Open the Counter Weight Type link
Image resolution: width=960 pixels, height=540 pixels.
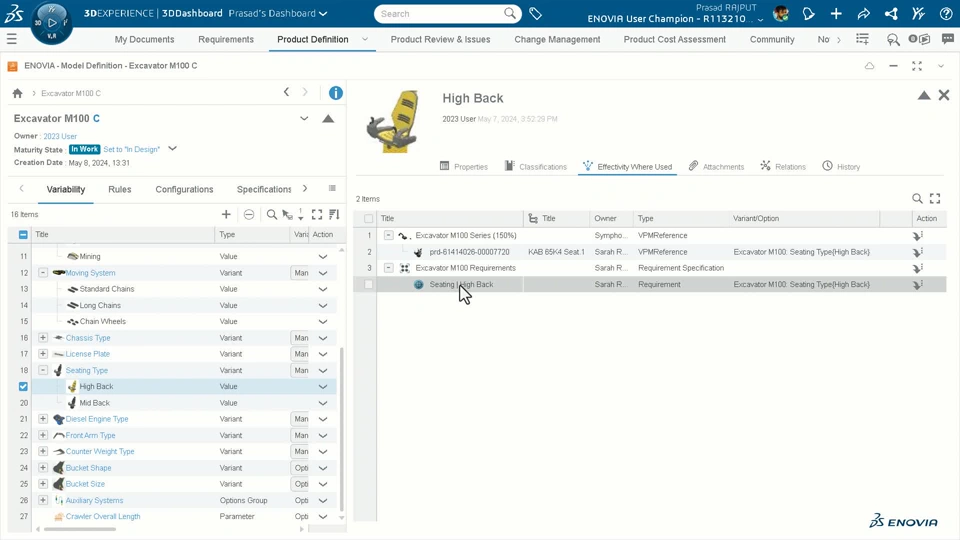coord(100,451)
